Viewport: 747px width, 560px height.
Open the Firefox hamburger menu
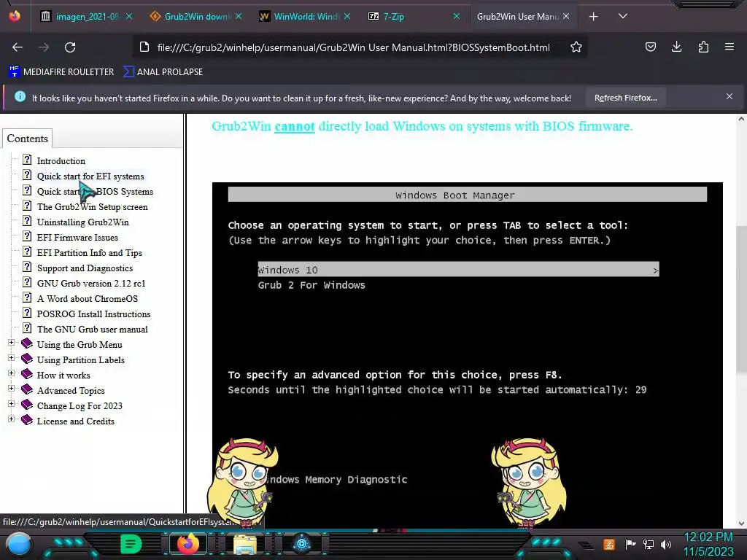pyautogui.click(x=729, y=47)
